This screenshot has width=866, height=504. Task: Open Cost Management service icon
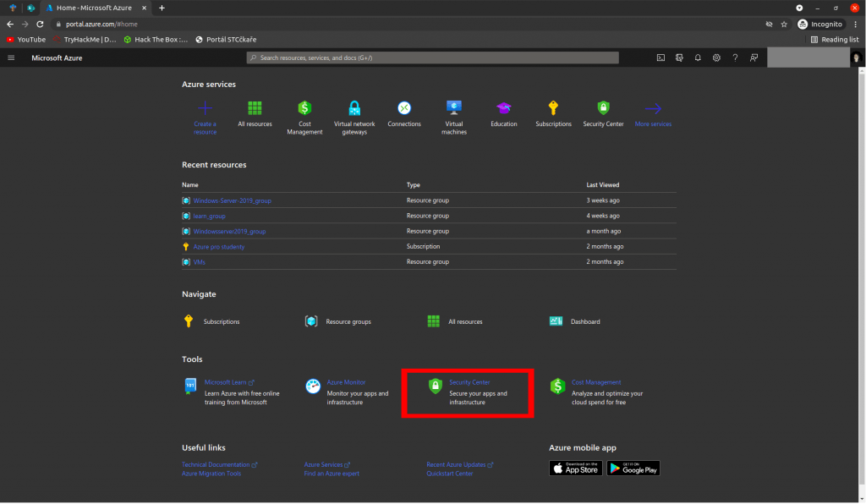pyautogui.click(x=304, y=108)
